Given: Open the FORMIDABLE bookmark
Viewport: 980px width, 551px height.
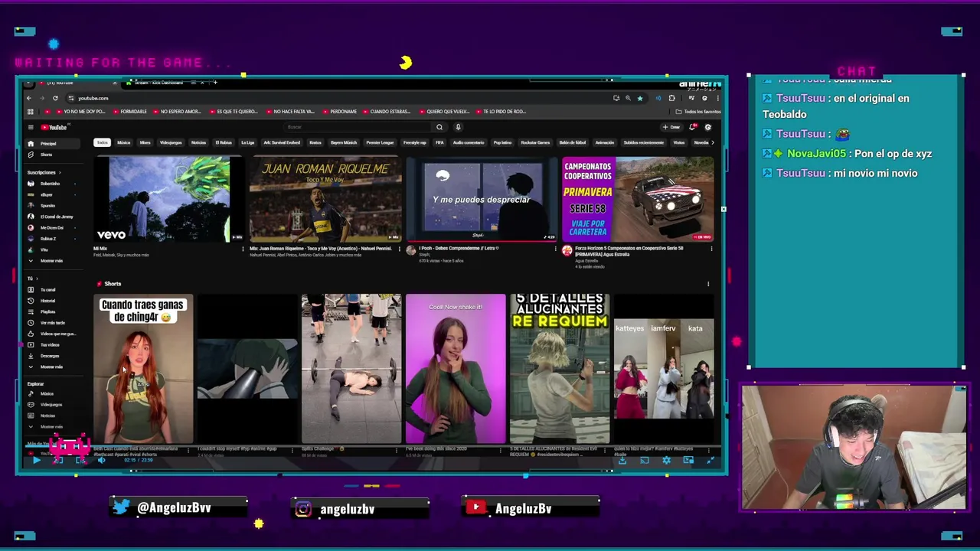Looking at the screenshot, I should click(x=129, y=112).
